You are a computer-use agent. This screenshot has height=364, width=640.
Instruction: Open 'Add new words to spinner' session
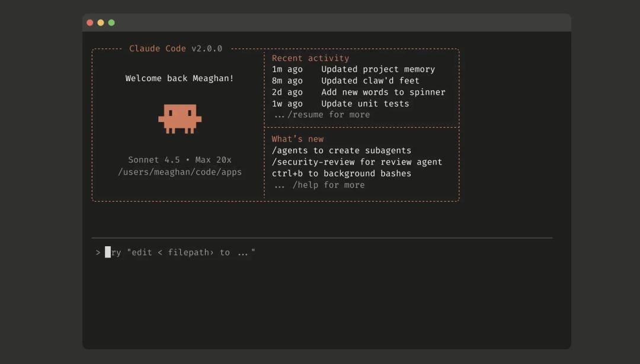[x=383, y=92]
